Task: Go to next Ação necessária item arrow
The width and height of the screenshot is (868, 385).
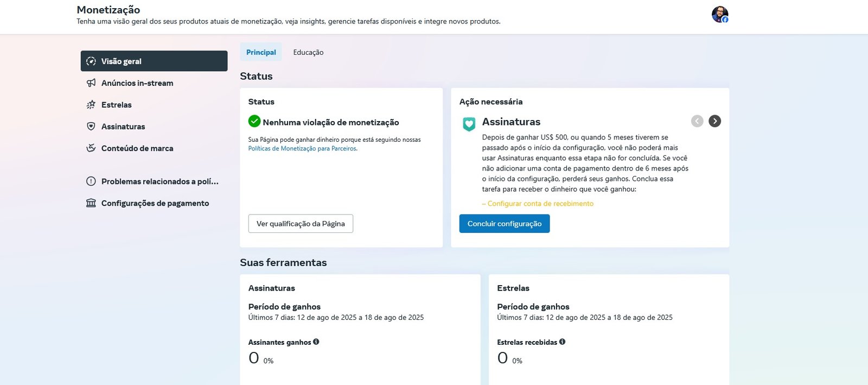Action: tap(715, 121)
